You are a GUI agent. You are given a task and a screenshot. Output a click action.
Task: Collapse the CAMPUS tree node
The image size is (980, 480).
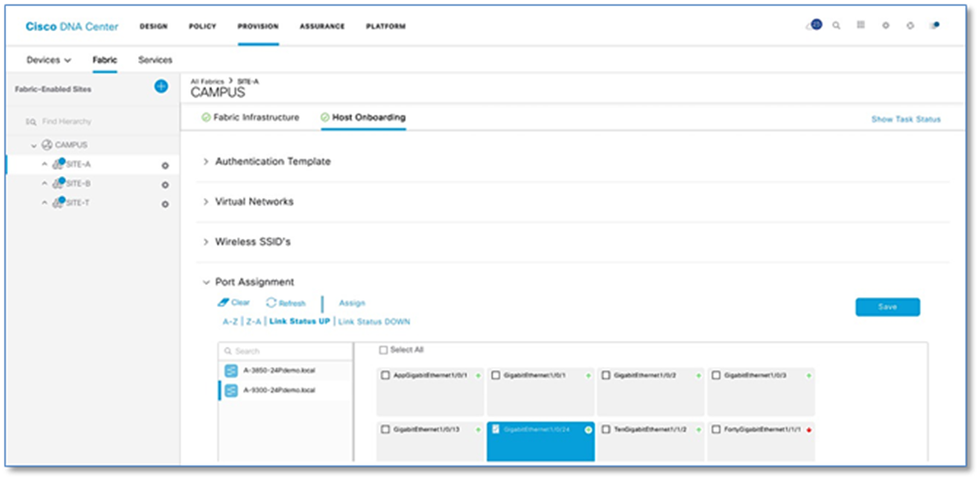pos(34,146)
